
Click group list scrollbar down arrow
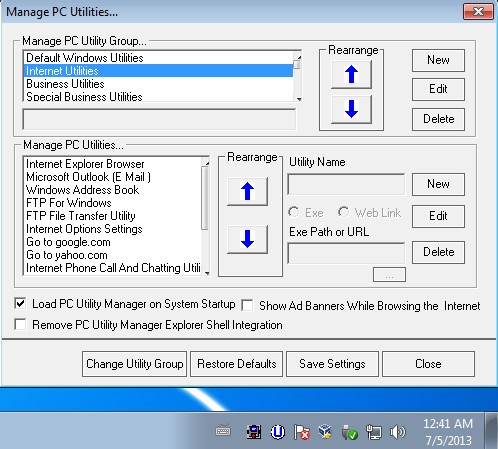pos(298,99)
